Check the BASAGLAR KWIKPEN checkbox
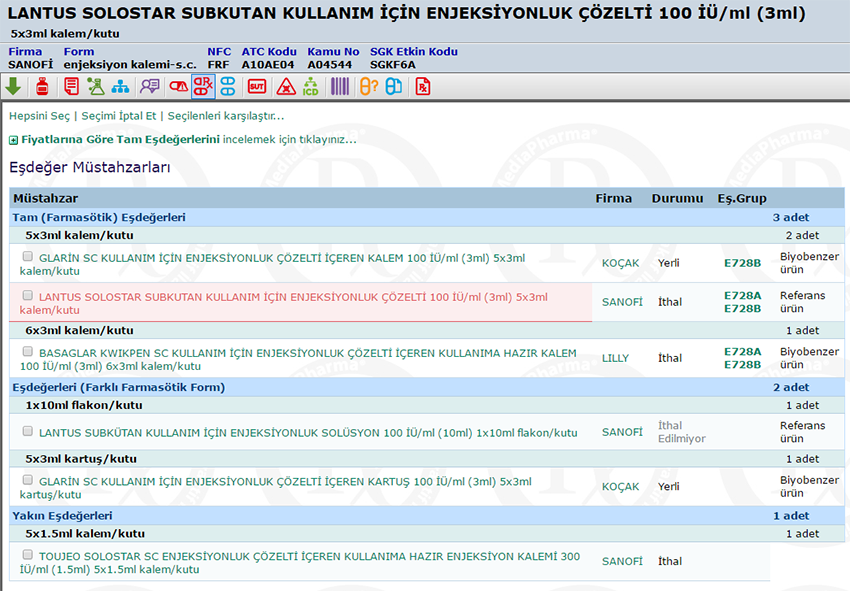The image size is (850, 591). (27, 352)
